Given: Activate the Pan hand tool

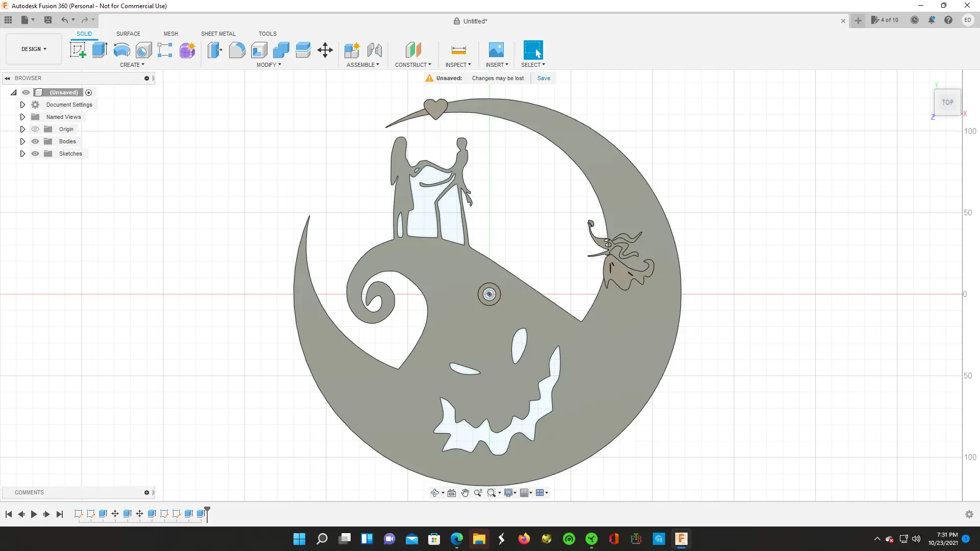Looking at the screenshot, I should (x=465, y=493).
